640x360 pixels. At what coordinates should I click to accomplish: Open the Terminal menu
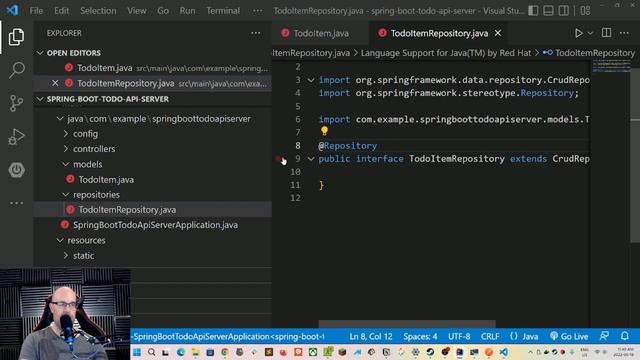click(x=223, y=11)
